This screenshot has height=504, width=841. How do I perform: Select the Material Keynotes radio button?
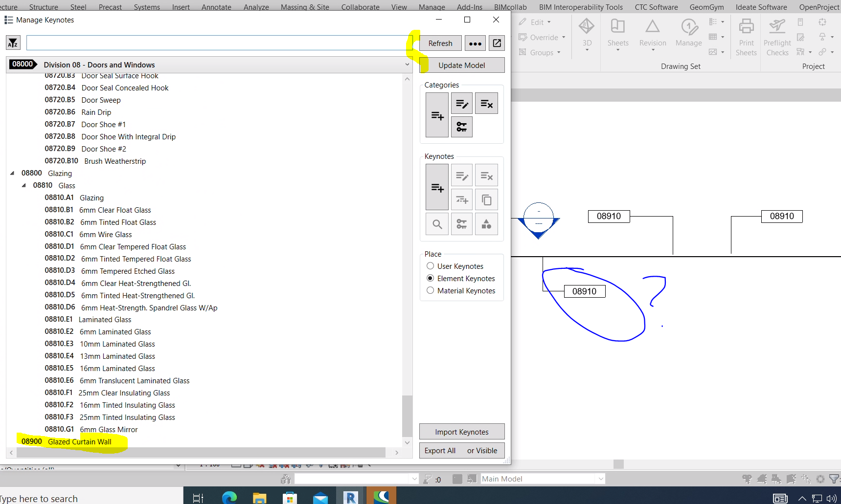[x=430, y=290]
